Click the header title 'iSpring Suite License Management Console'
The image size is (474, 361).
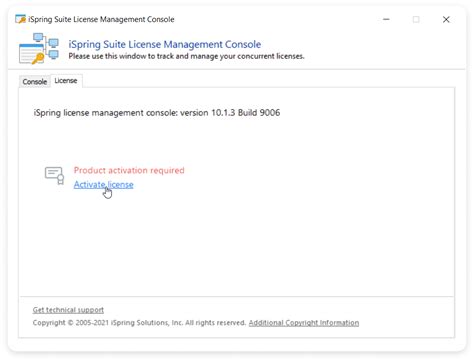tap(165, 44)
